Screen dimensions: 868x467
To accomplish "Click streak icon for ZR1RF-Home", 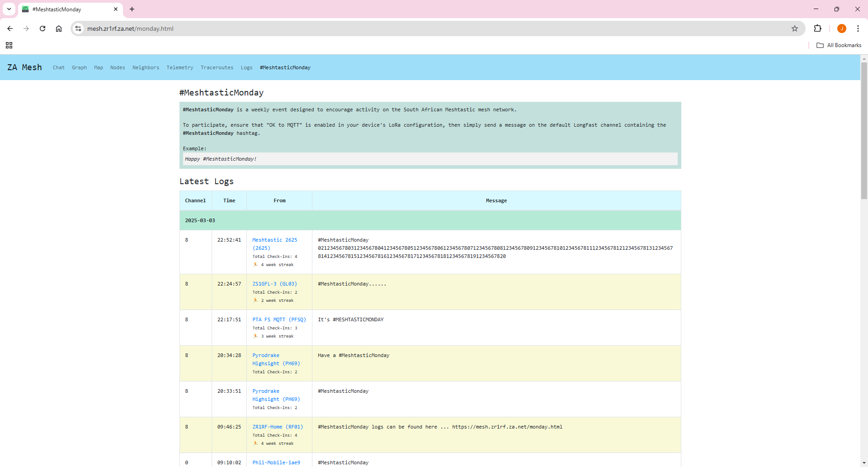I will point(256,443).
